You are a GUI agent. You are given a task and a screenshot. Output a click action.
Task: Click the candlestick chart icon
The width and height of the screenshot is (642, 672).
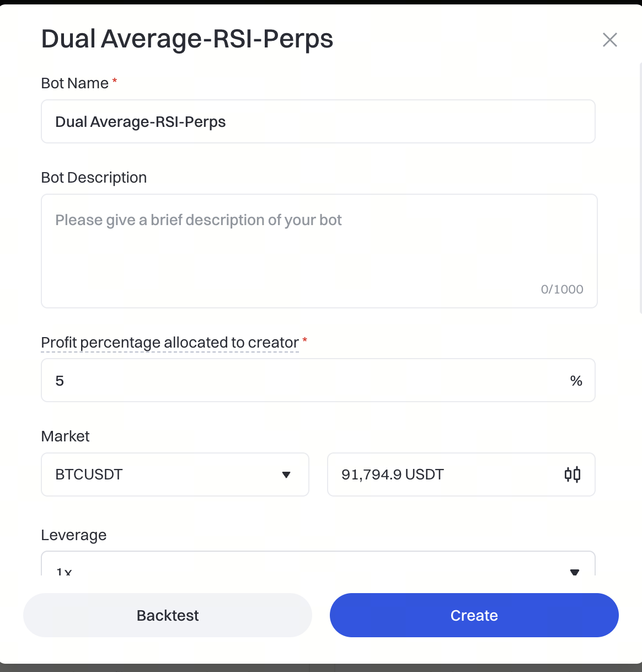point(573,474)
